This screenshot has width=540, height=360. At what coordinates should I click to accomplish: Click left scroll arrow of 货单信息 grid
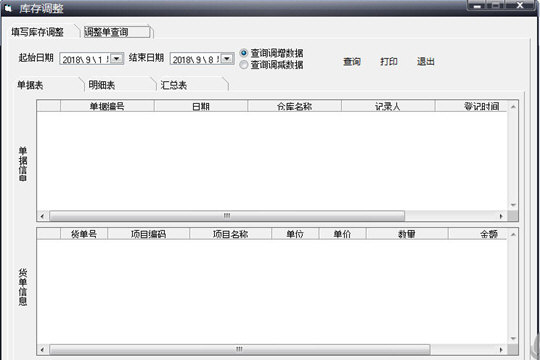[x=42, y=349]
